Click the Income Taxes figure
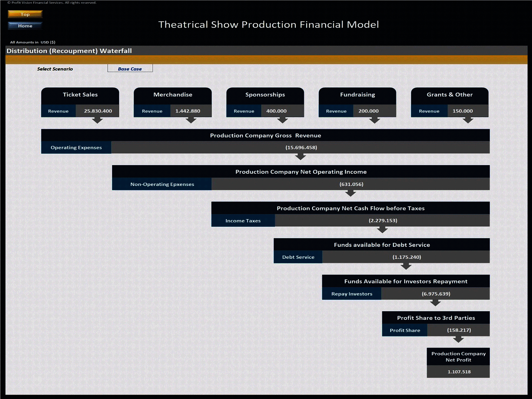The height and width of the screenshot is (399, 532). pos(383,221)
